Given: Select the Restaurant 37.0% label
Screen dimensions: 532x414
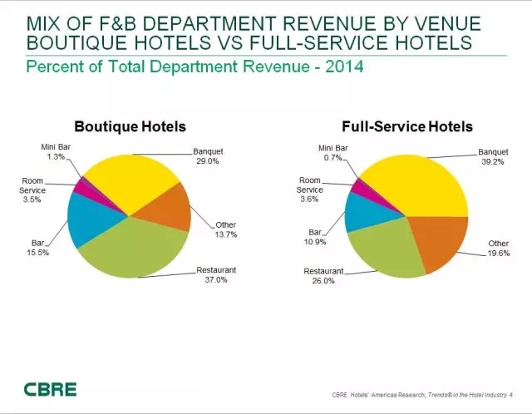Looking at the screenshot, I should coord(216,275).
